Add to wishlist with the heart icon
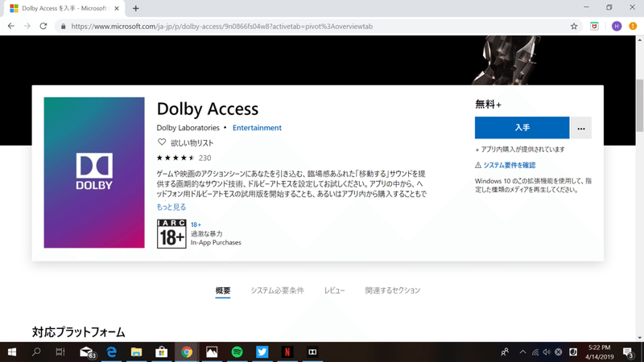Viewport: 644px width, 362px height. coord(162,142)
